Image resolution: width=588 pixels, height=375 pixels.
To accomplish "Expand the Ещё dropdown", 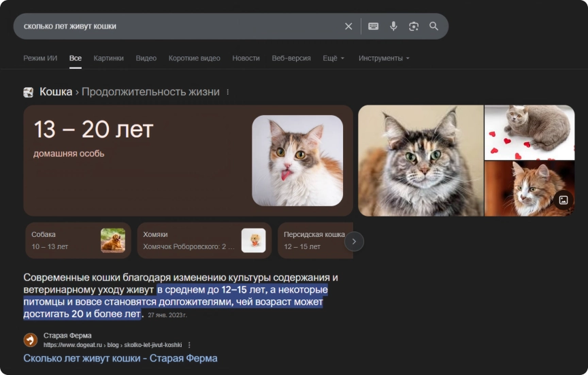I will pyautogui.click(x=333, y=58).
